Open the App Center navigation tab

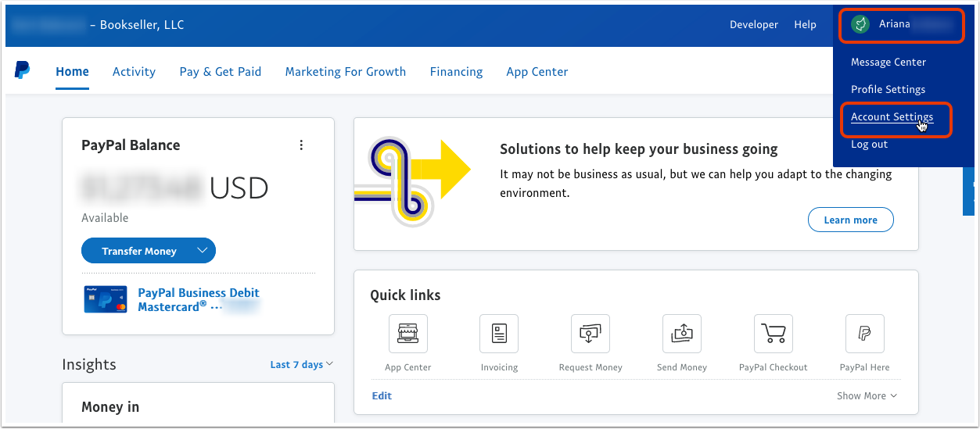point(537,72)
